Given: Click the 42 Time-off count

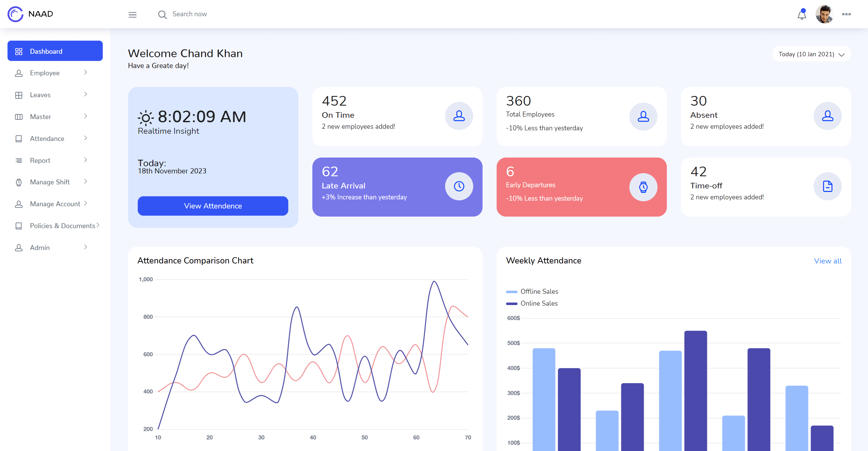Looking at the screenshot, I should click(698, 172).
